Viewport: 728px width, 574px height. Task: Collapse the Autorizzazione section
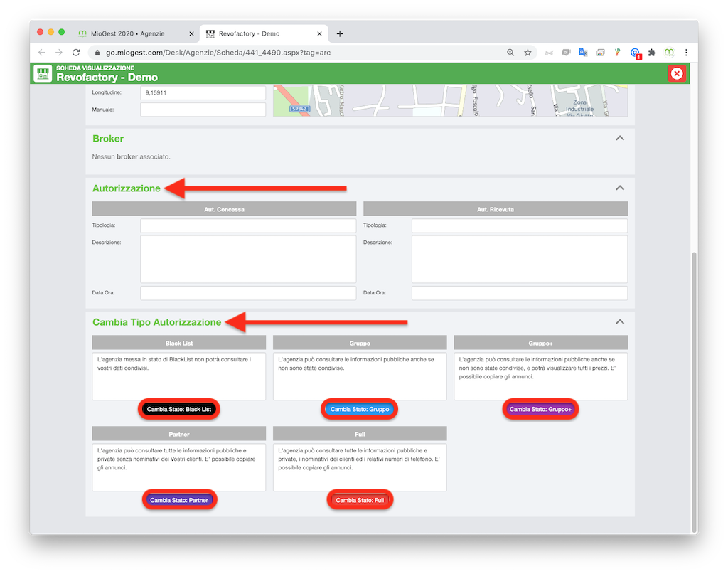click(x=620, y=188)
